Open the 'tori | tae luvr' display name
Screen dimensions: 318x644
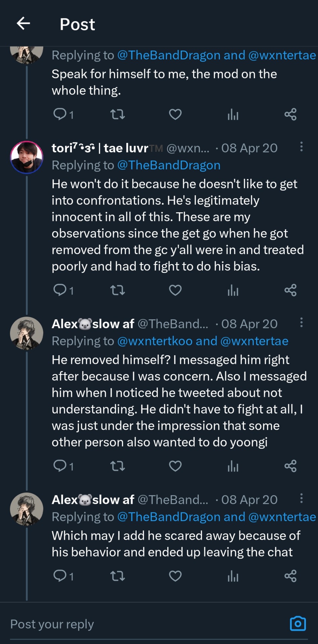click(100, 148)
